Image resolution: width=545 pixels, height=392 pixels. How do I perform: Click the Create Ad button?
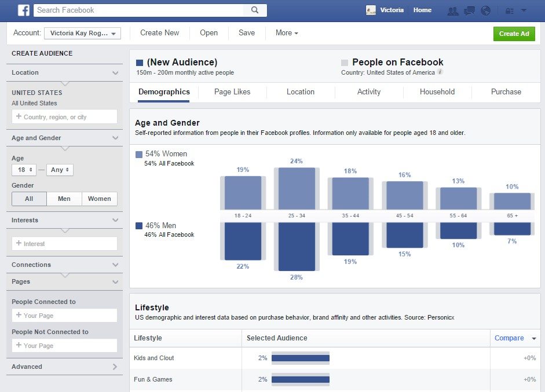click(514, 34)
